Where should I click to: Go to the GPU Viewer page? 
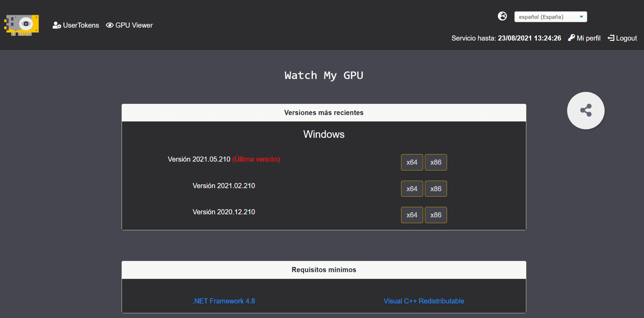pos(129,25)
